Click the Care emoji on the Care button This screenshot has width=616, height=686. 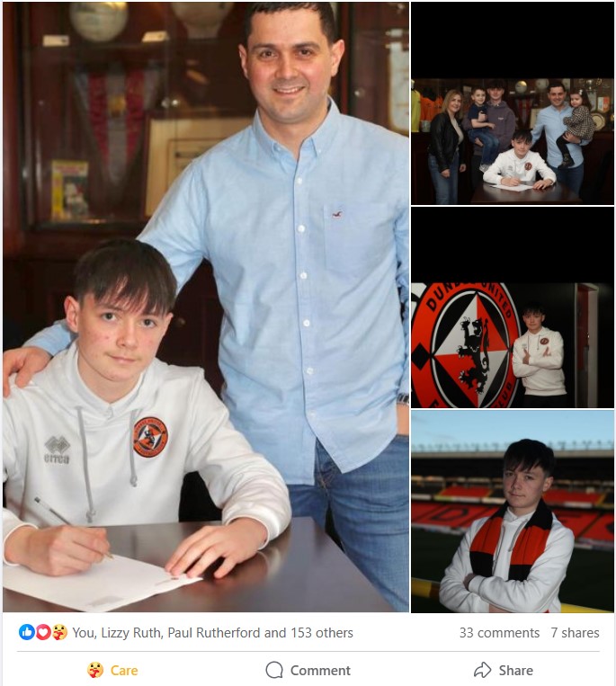pos(95,670)
